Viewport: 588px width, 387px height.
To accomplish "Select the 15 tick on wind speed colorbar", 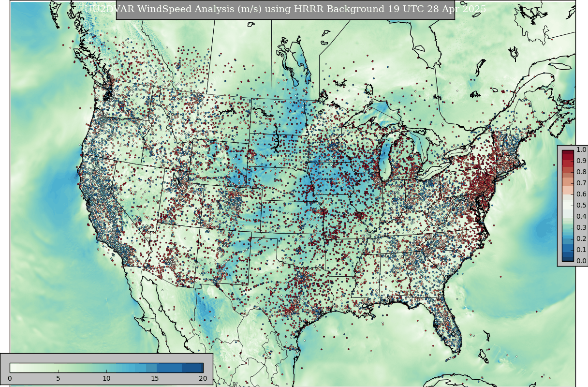I will [155, 378].
